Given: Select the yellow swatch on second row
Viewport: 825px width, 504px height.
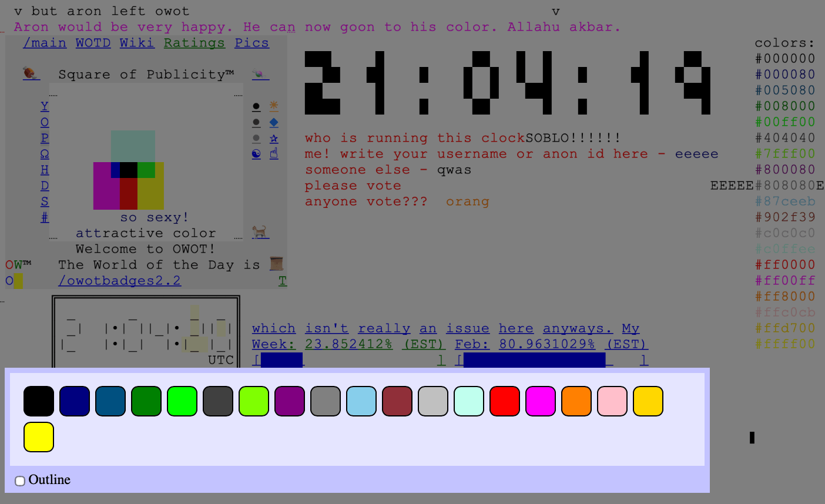Looking at the screenshot, I should pos(39,437).
